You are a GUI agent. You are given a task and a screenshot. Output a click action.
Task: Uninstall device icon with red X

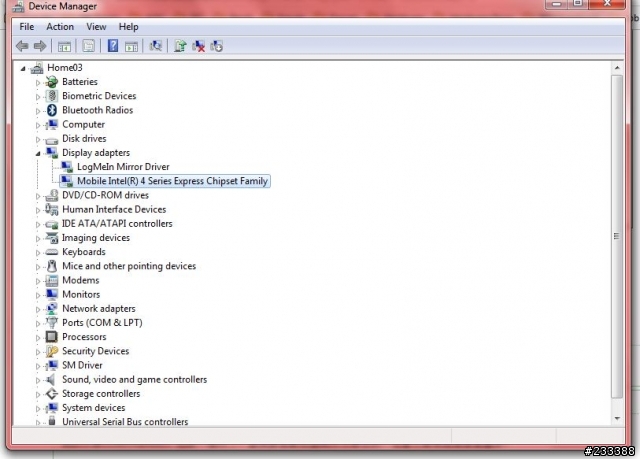point(198,46)
